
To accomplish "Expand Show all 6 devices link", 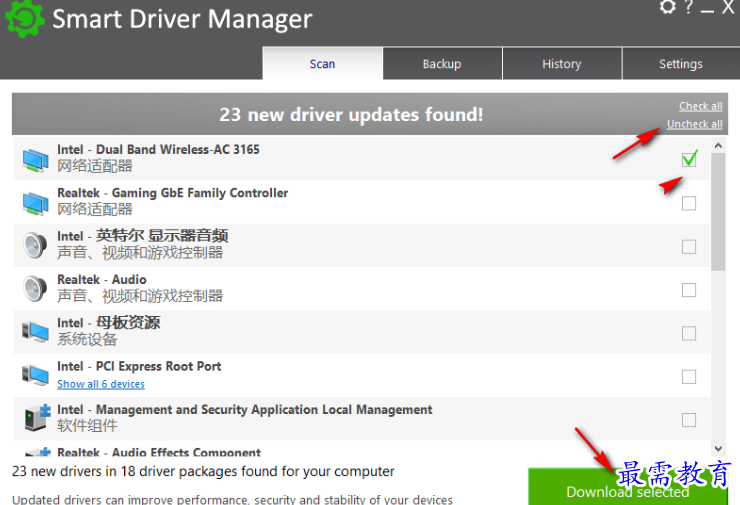I will [x=101, y=384].
